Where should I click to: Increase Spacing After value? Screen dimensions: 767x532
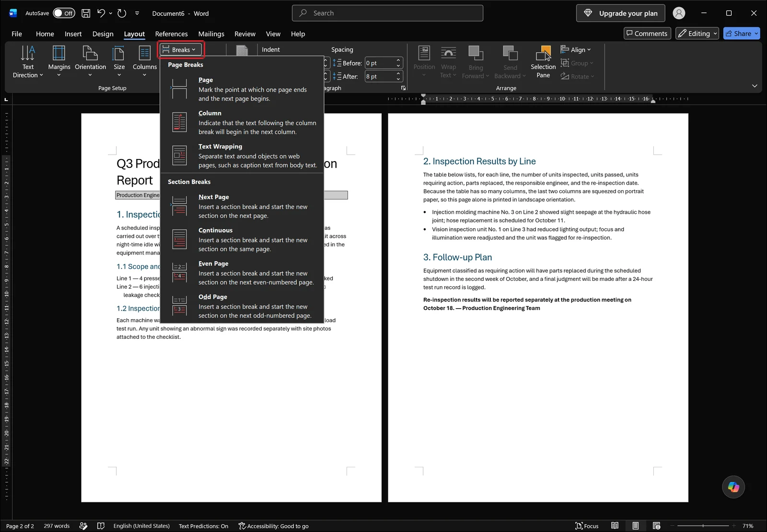point(398,74)
